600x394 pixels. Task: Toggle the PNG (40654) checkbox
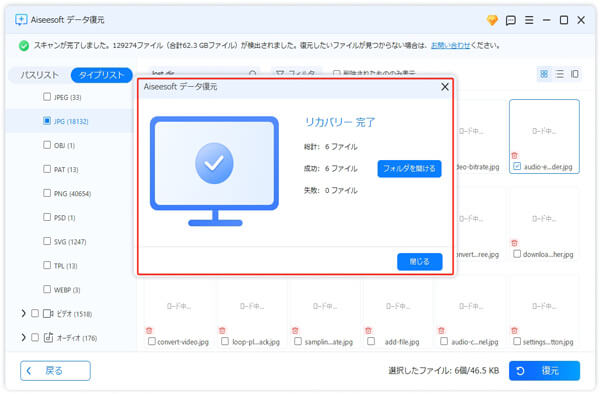47,193
